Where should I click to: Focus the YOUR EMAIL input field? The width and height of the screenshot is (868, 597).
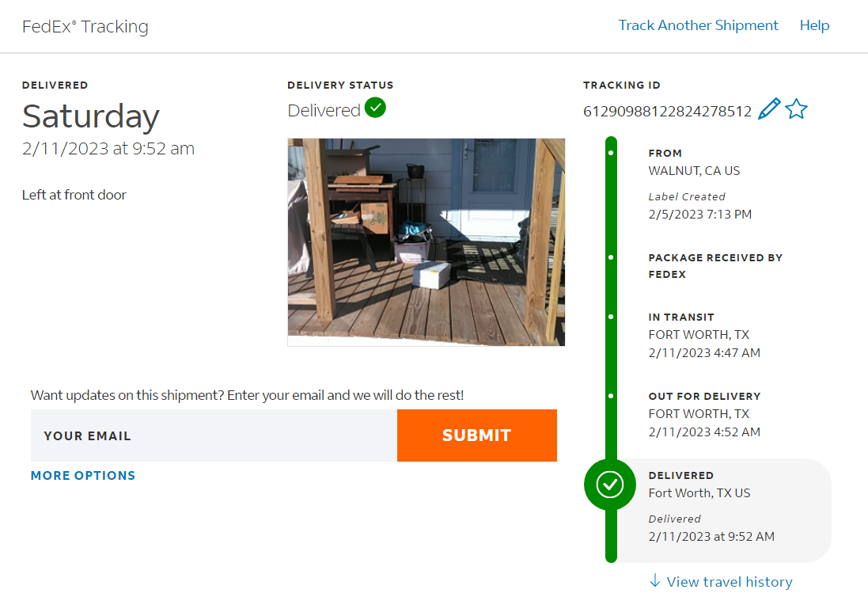coord(214,435)
